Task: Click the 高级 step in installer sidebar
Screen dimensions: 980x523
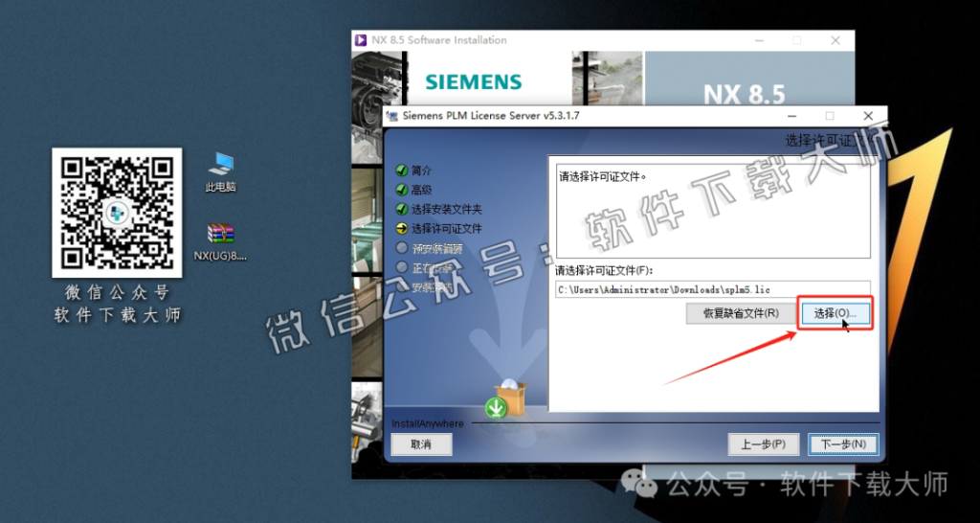Action: [421, 191]
